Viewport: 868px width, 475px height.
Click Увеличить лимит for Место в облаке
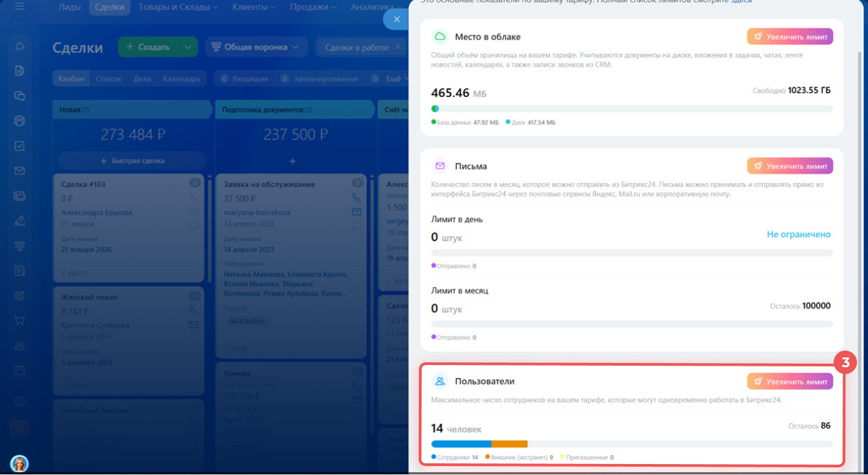pos(790,36)
